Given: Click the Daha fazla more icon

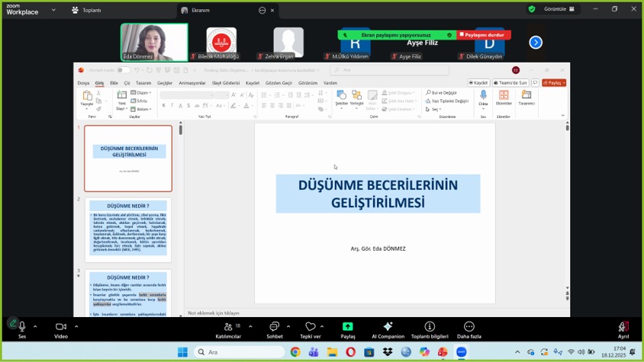Looking at the screenshot, I should 469,327.
